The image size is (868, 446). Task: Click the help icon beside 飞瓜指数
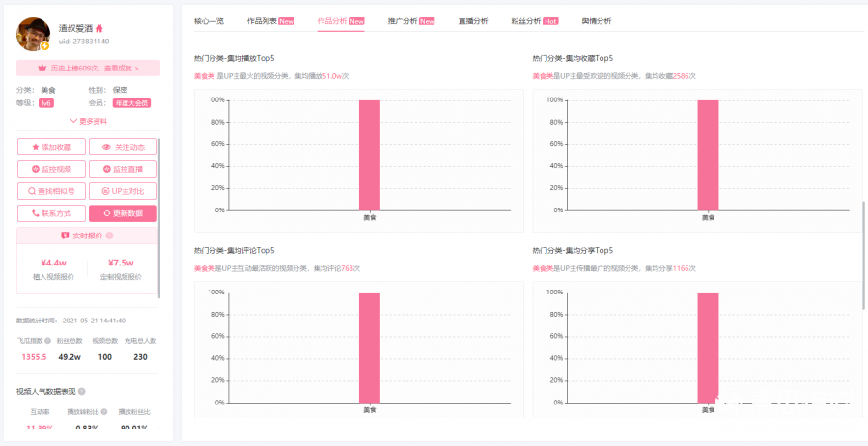(48, 341)
